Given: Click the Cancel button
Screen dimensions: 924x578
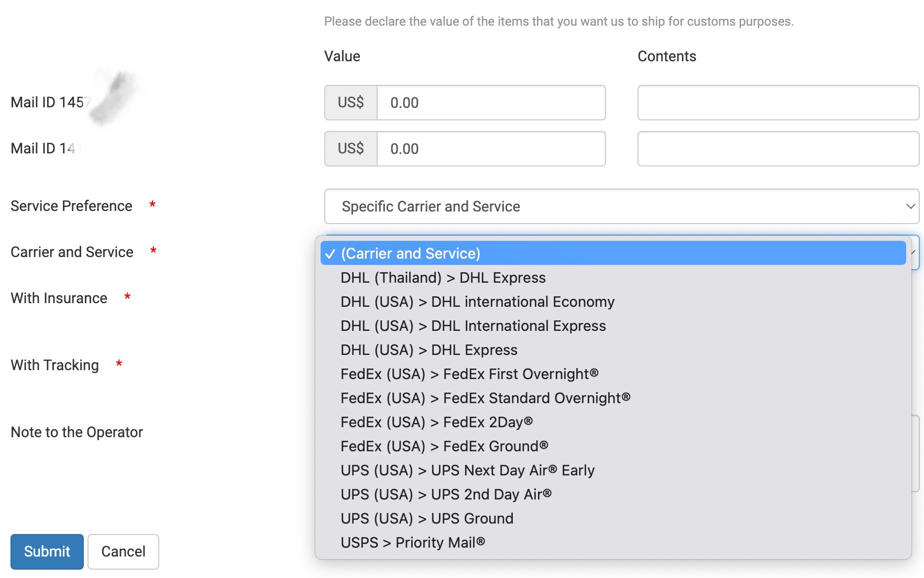Looking at the screenshot, I should click(123, 551).
